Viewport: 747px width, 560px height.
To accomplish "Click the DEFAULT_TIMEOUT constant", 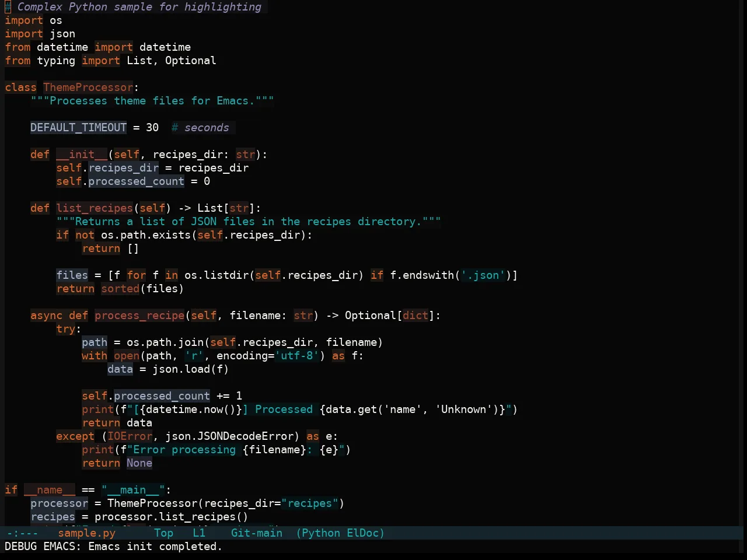I will 78,128.
